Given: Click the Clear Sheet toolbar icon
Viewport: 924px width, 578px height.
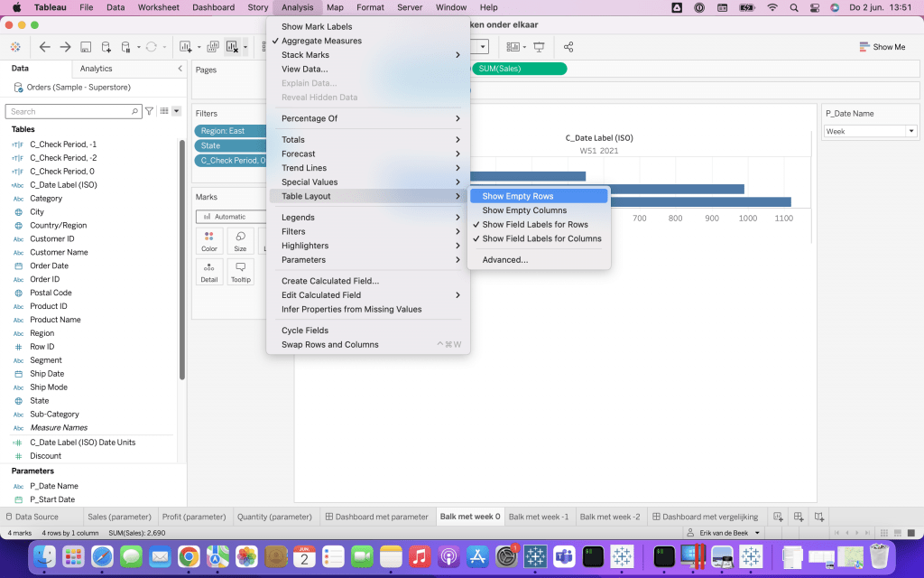Looking at the screenshot, I should [x=233, y=47].
